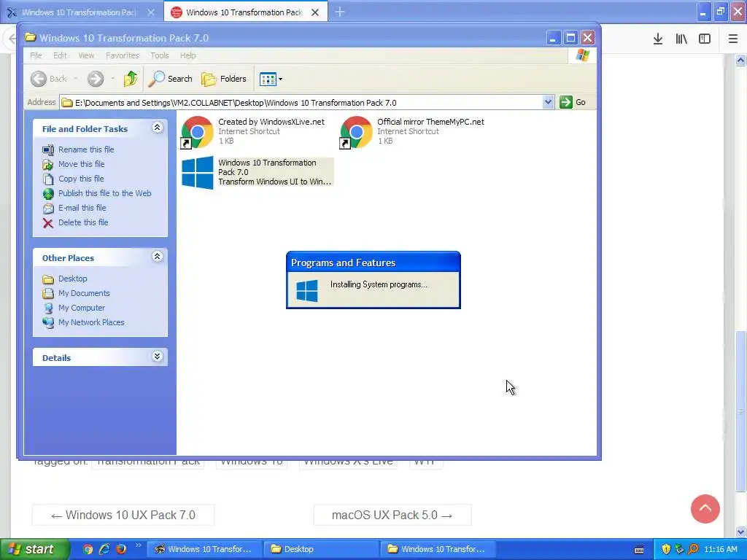Image resolution: width=747 pixels, height=560 pixels.
Task: Expand quick launch overflow chevron
Action: point(138,545)
